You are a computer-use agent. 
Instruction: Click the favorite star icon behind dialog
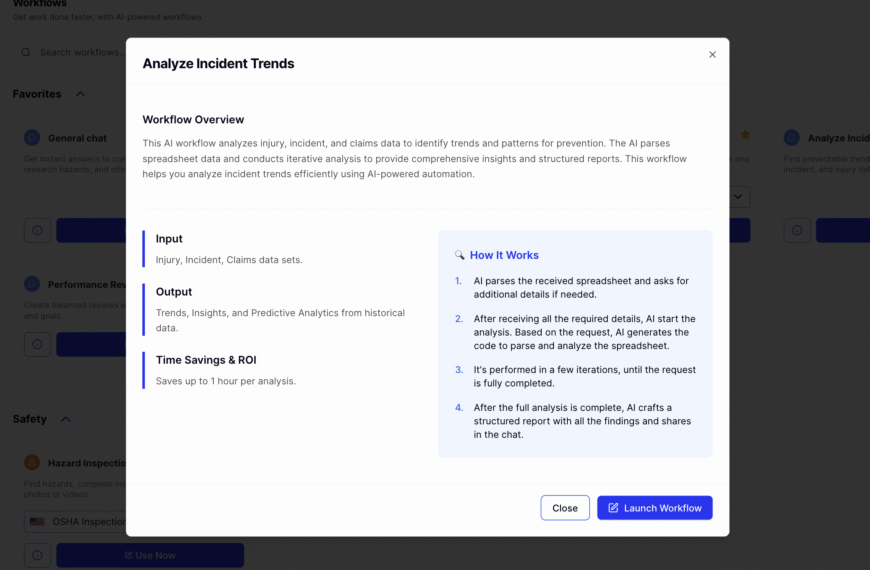coord(745,135)
